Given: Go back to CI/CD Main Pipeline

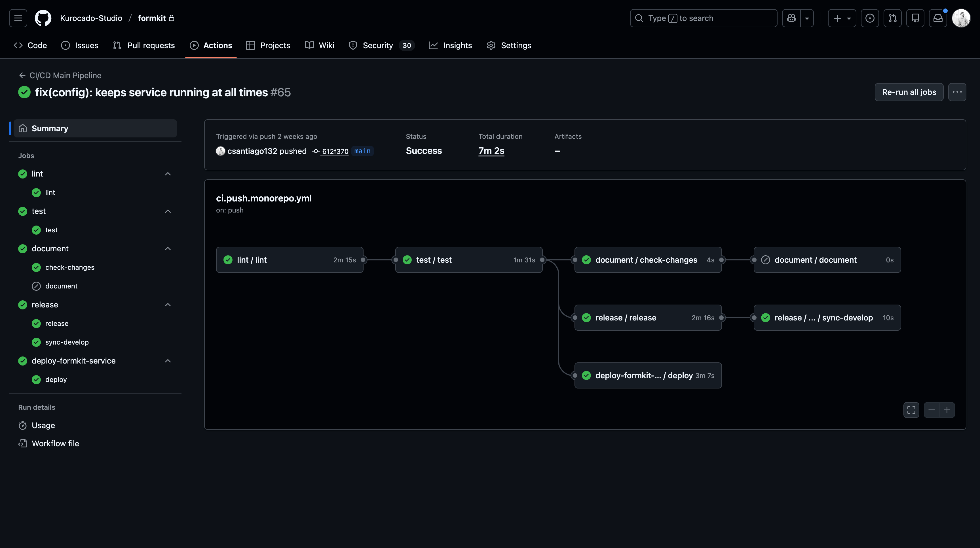Looking at the screenshot, I should 60,75.
